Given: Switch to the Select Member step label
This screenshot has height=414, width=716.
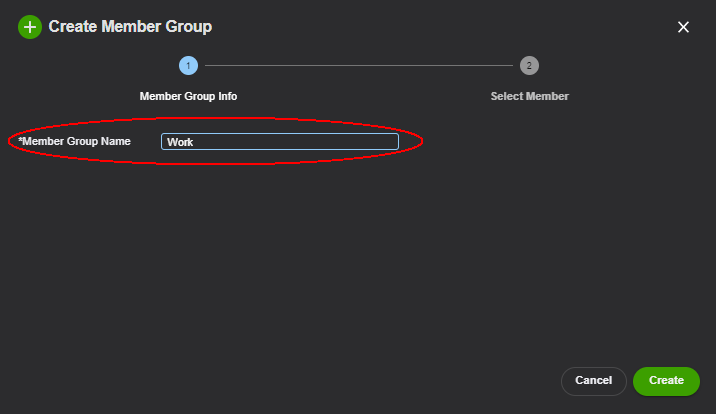Looking at the screenshot, I should 529,96.
